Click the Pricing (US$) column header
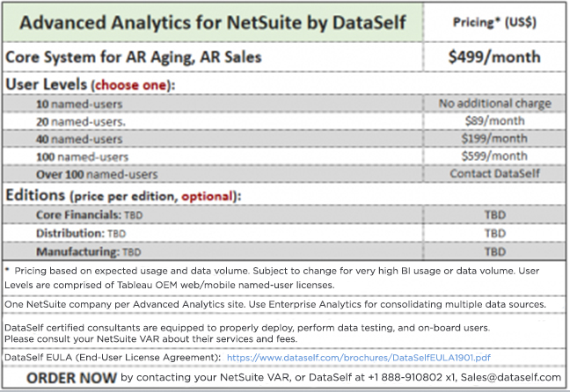Screen dimensions: 570x392 click(494, 23)
